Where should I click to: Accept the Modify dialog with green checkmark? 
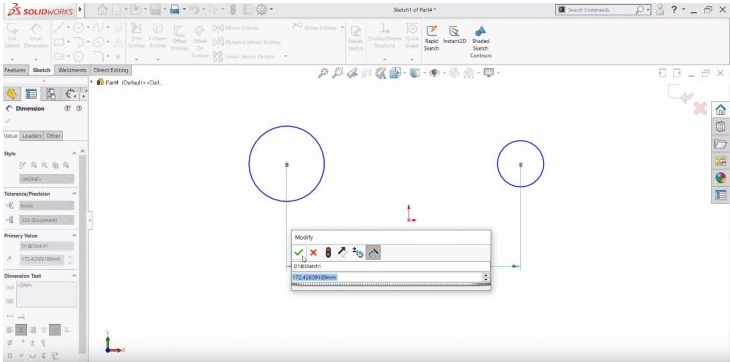pyautogui.click(x=299, y=253)
